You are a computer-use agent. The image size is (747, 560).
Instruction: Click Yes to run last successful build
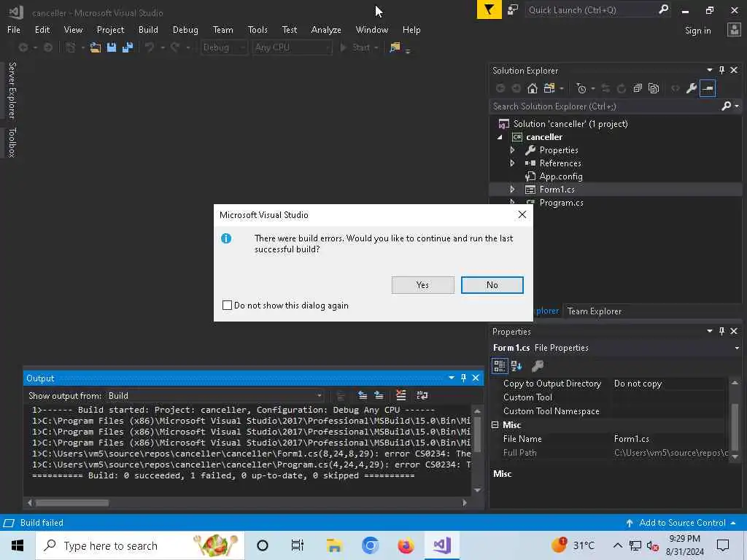[422, 285]
